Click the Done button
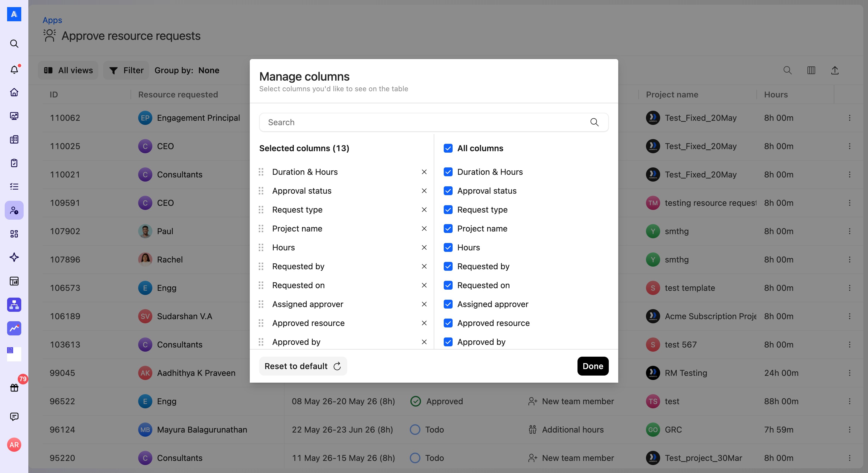 (593, 366)
